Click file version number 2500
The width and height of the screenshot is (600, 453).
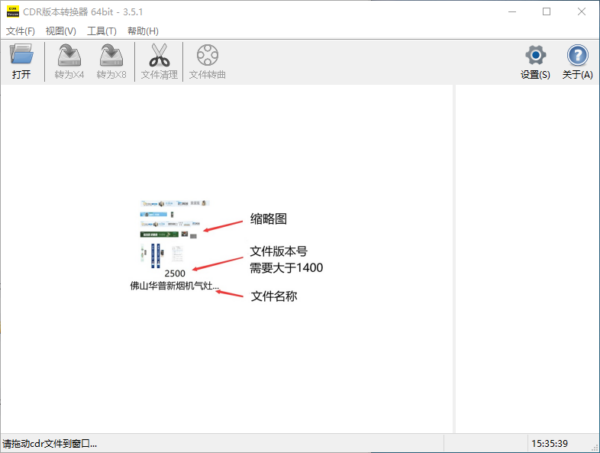(x=175, y=274)
